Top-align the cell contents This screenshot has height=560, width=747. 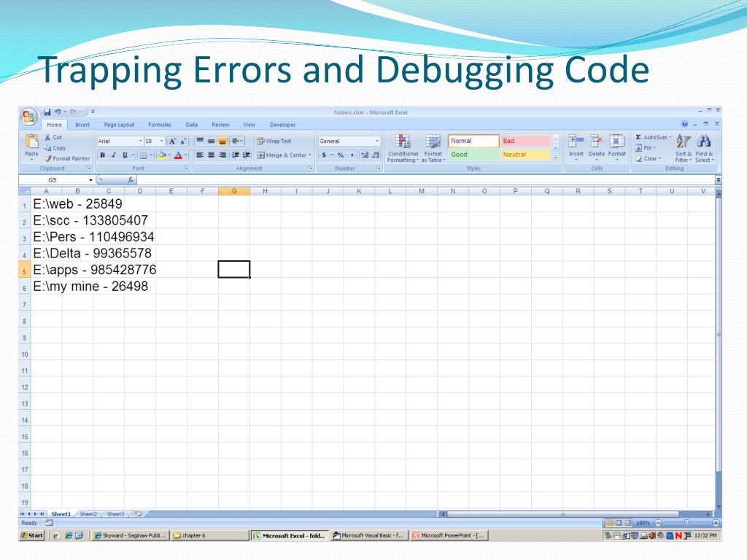point(200,141)
